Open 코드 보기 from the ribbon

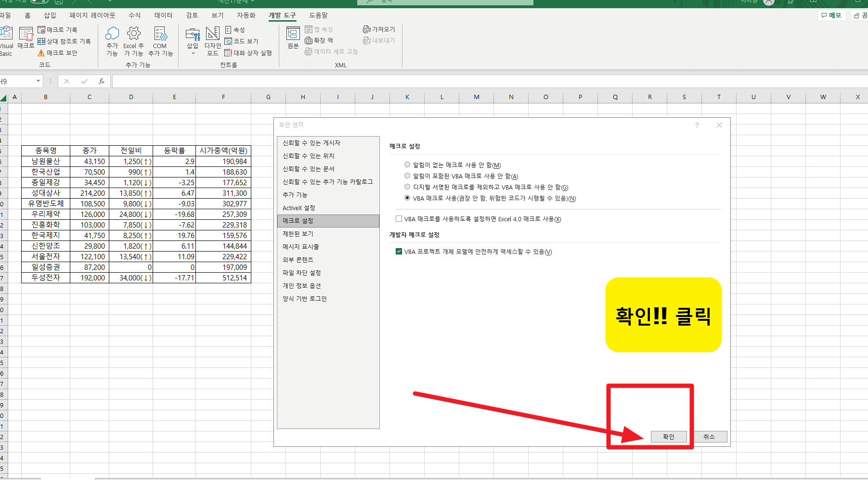(x=242, y=41)
